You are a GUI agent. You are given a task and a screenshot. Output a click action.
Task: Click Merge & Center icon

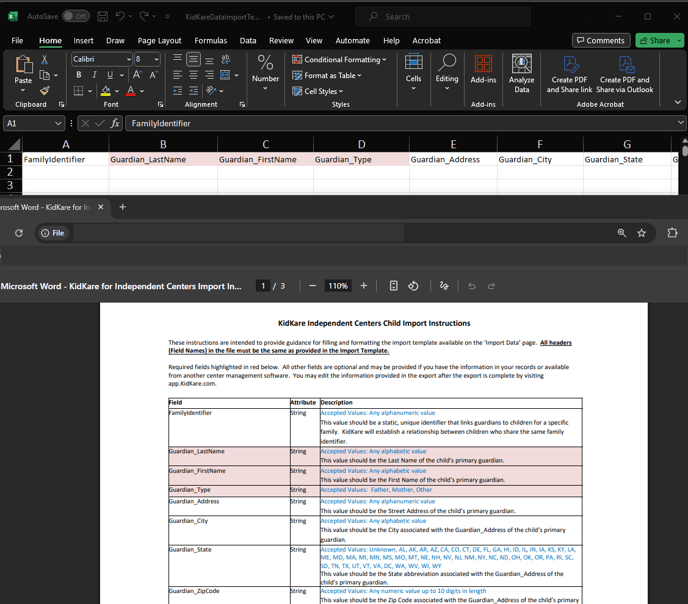(x=225, y=75)
